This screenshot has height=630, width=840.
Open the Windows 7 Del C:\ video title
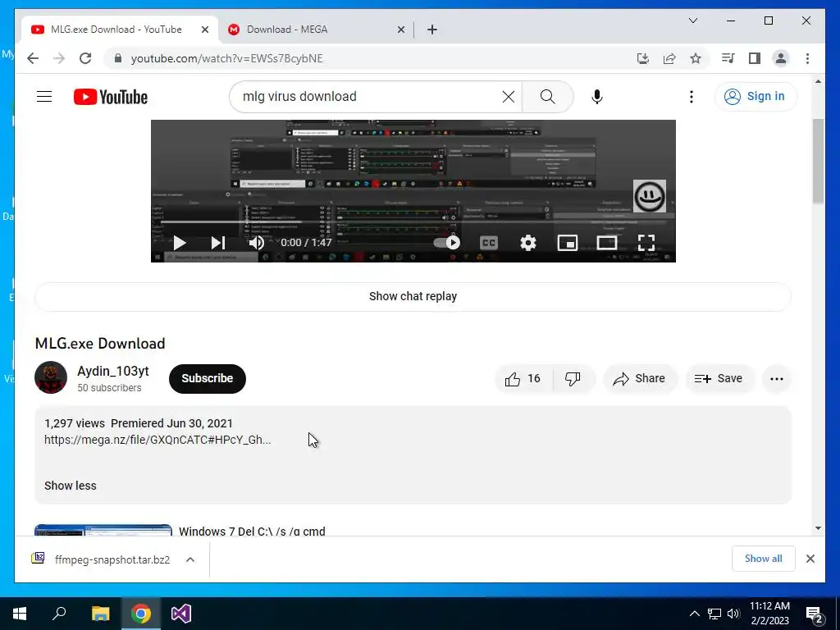[x=252, y=531]
